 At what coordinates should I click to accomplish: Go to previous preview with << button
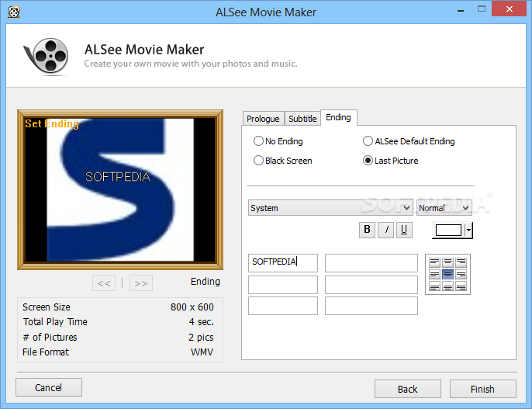coord(104,283)
